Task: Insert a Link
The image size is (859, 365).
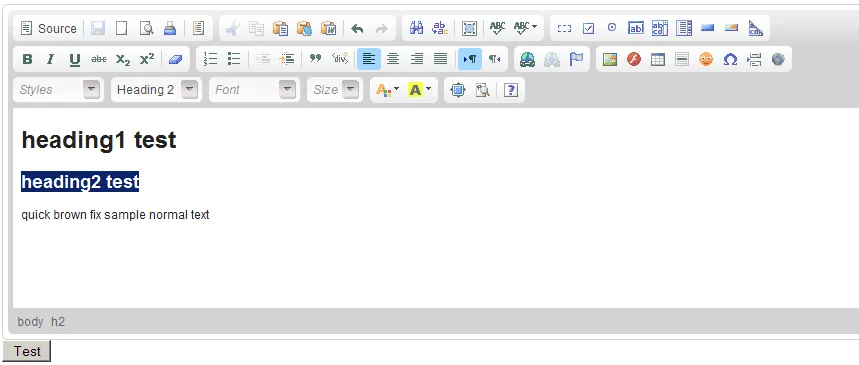Action: click(528, 59)
